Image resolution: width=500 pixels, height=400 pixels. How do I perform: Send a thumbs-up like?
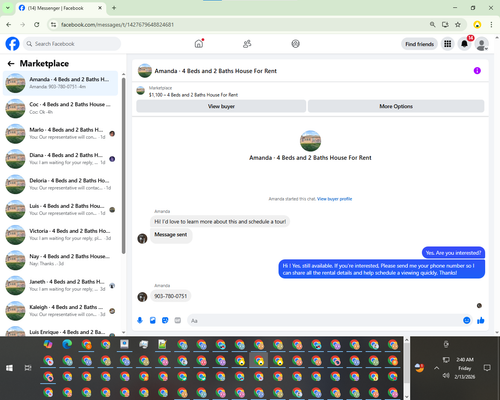click(481, 320)
